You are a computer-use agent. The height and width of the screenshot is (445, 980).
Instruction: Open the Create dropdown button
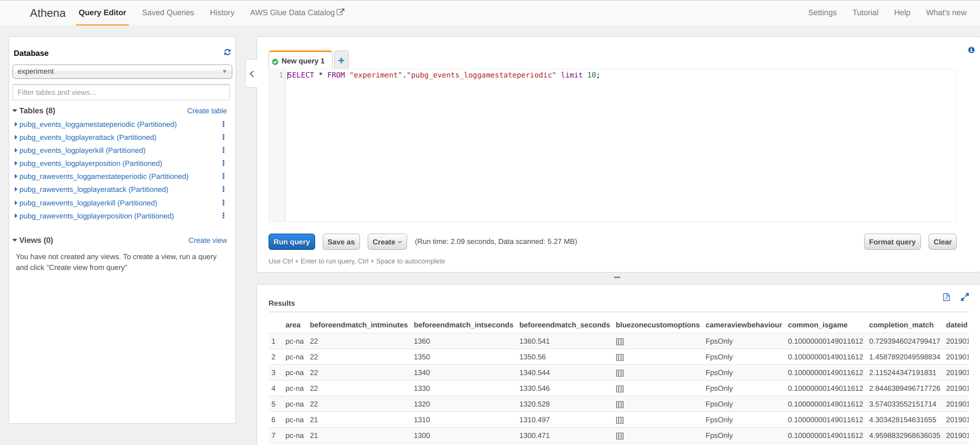(x=387, y=242)
